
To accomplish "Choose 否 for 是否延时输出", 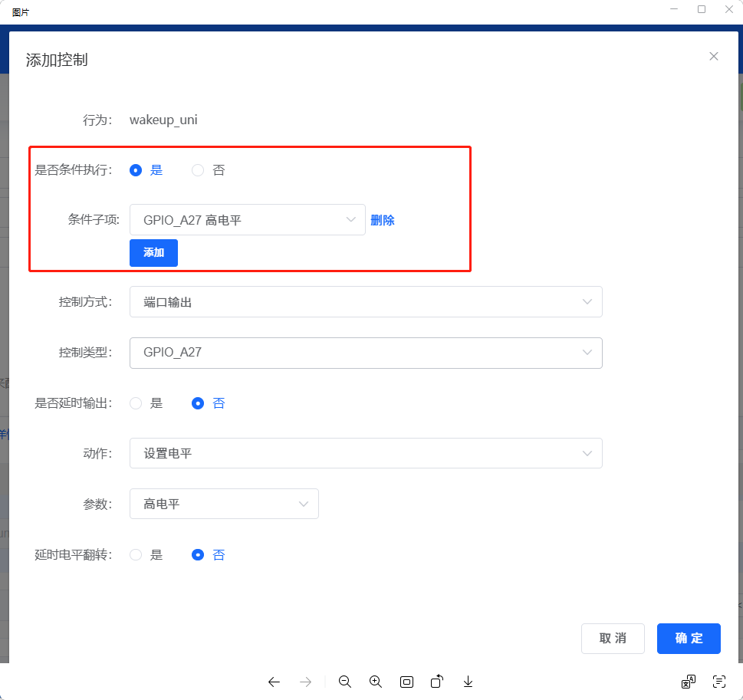I will [197, 403].
